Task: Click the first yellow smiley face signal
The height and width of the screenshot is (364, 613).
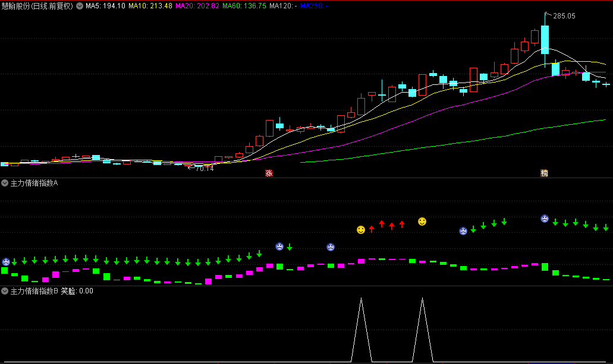Action: 361,230
